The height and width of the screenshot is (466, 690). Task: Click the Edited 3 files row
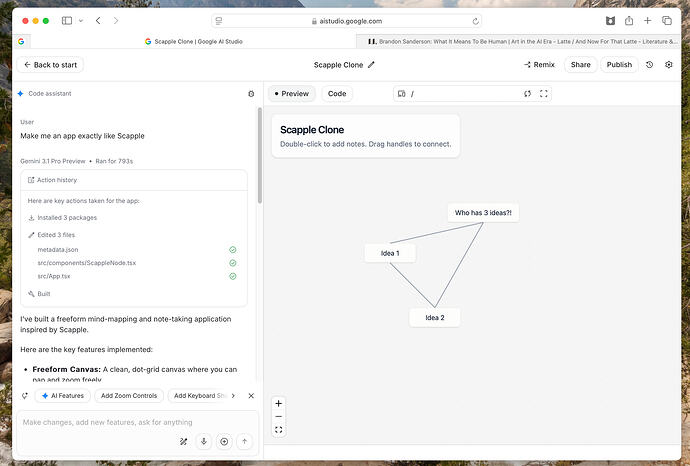[51, 235]
